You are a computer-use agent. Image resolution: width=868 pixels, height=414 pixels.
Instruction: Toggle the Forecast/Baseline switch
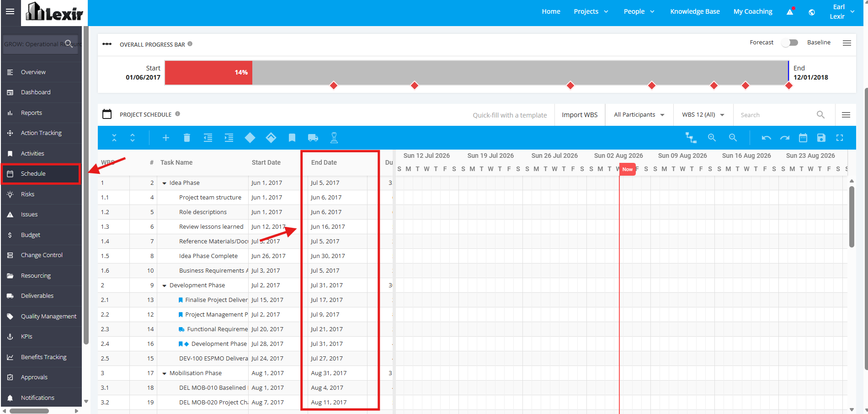[790, 43]
